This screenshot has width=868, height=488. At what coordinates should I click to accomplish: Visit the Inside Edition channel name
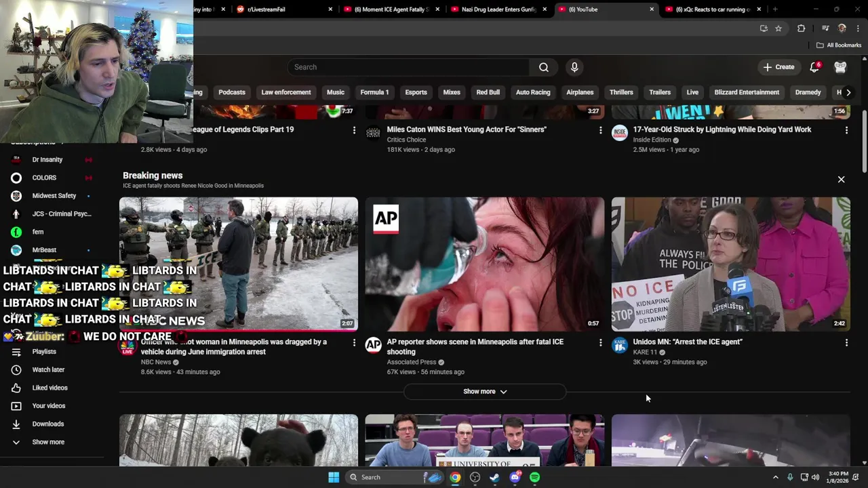(x=652, y=140)
